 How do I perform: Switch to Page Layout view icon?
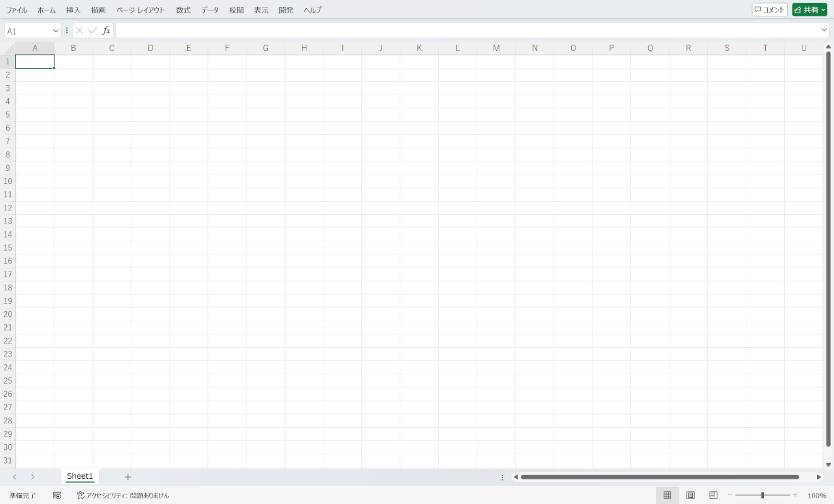(x=690, y=495)
